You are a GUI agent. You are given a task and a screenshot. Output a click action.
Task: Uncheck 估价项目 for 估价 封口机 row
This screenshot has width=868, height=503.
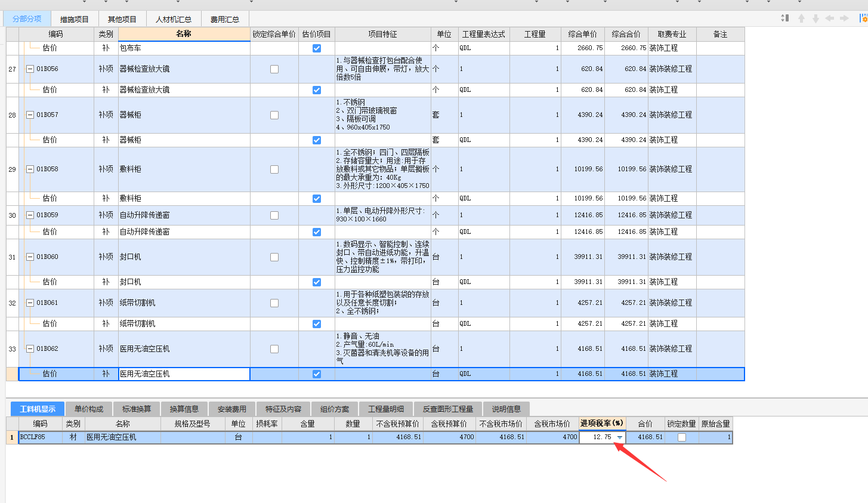(x=317, y=282)
